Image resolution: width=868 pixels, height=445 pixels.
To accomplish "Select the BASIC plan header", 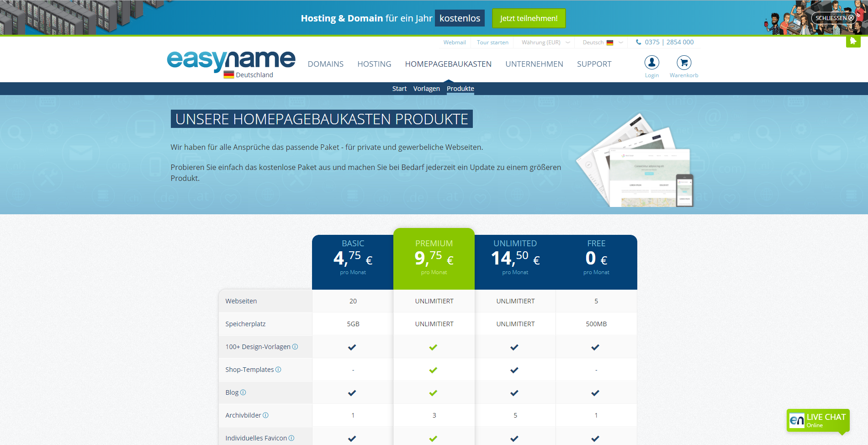I will click(x=353, y=262).
